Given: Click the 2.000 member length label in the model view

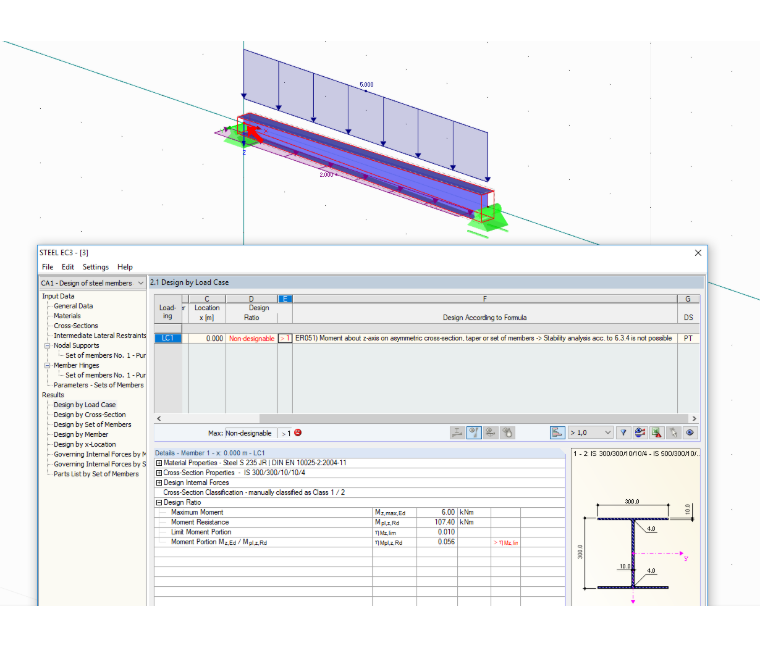Looking at the screenshot, I should pyautogui.click(x=326, y=174).
